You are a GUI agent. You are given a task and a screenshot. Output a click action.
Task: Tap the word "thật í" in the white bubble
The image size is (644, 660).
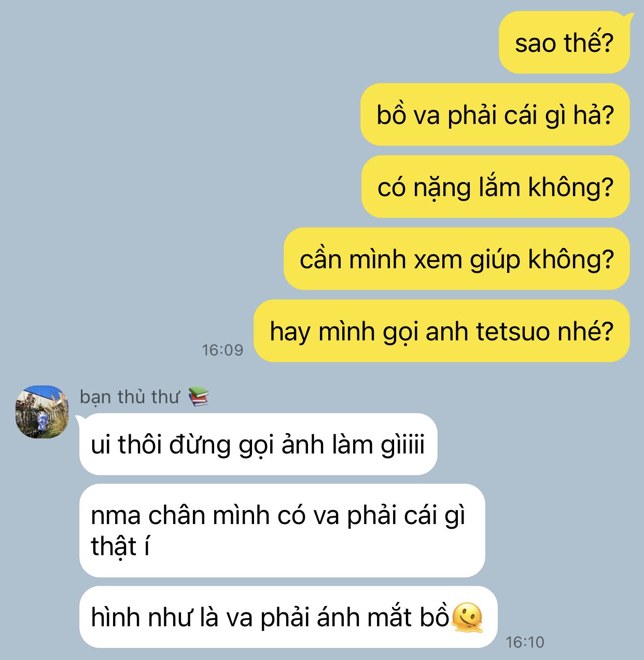120,546
